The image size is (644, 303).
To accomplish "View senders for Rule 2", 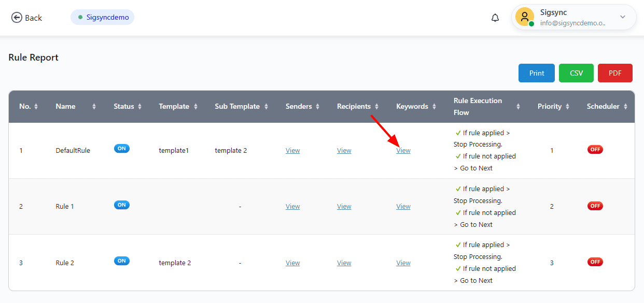I will coord(292,263).
